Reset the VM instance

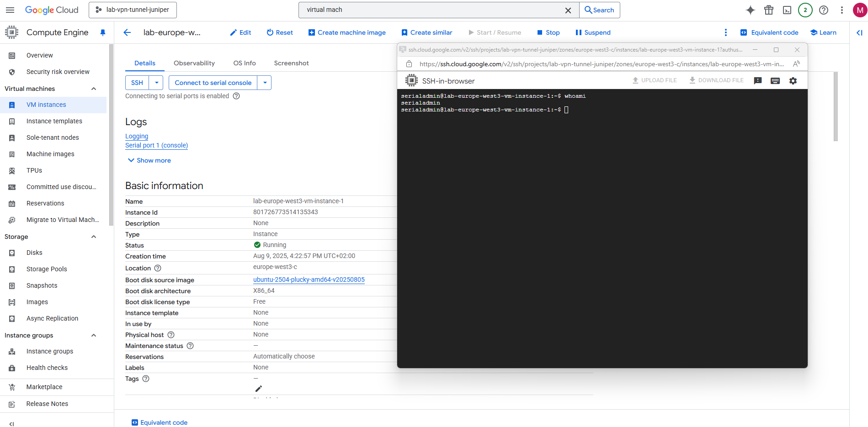280,32
